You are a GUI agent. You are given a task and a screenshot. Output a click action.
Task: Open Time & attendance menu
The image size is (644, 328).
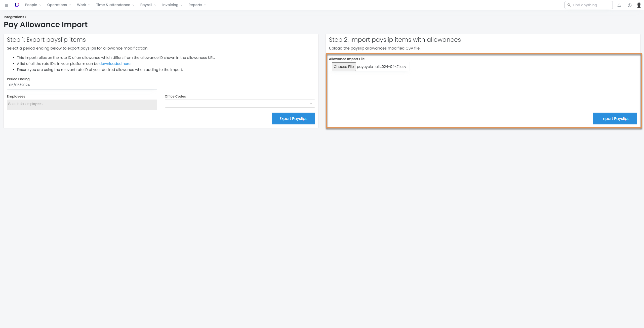(115, 5)
